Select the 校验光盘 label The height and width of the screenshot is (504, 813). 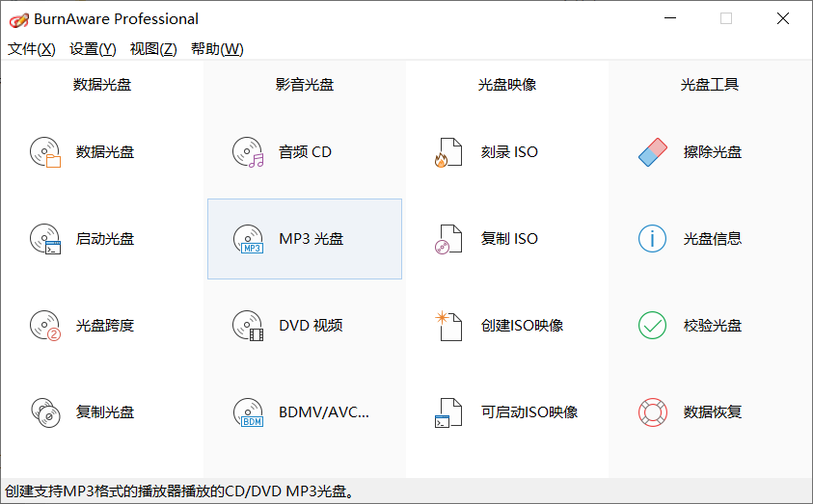713,326
